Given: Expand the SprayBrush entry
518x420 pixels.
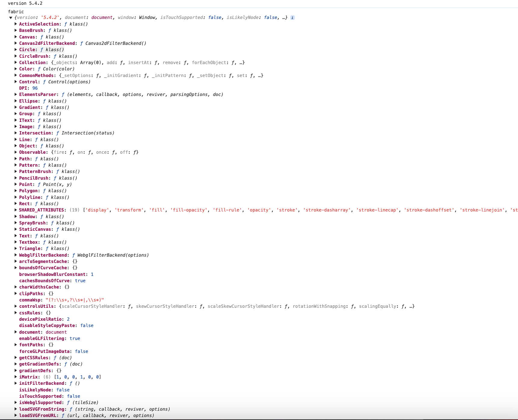Looking at the screenshot, I should point(16,223).
